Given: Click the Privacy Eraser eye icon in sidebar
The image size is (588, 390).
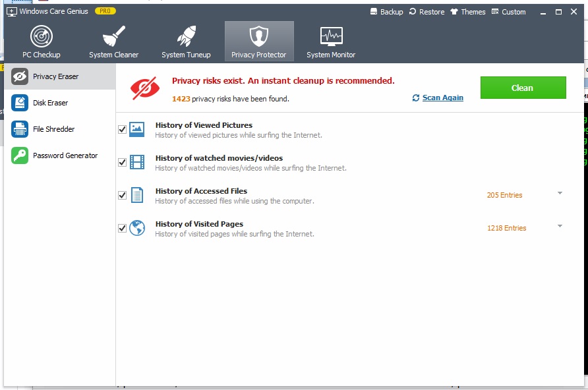Looking at the screenshot, I should 20,76.
